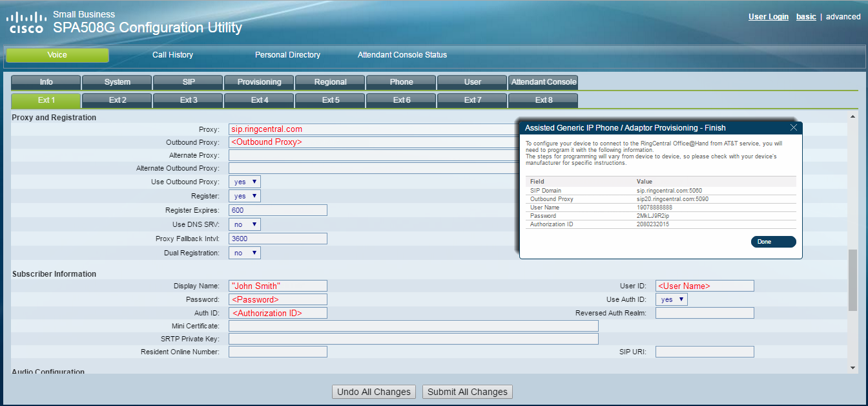This screenshot has height=406, width=868.
Task: Open the Use DNS SRV dropdown
Action: coord(245,224)
